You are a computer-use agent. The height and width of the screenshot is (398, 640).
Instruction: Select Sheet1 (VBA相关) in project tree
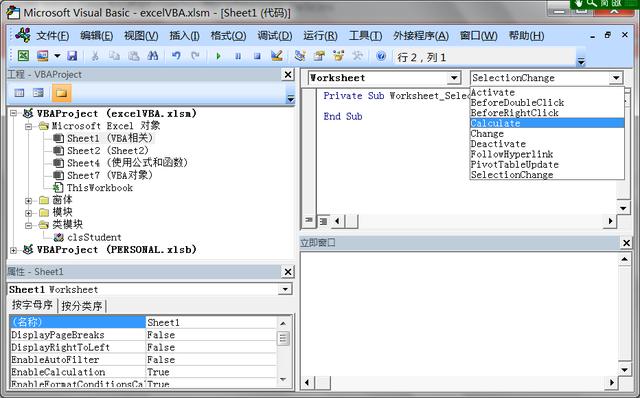tap(110, 138)
